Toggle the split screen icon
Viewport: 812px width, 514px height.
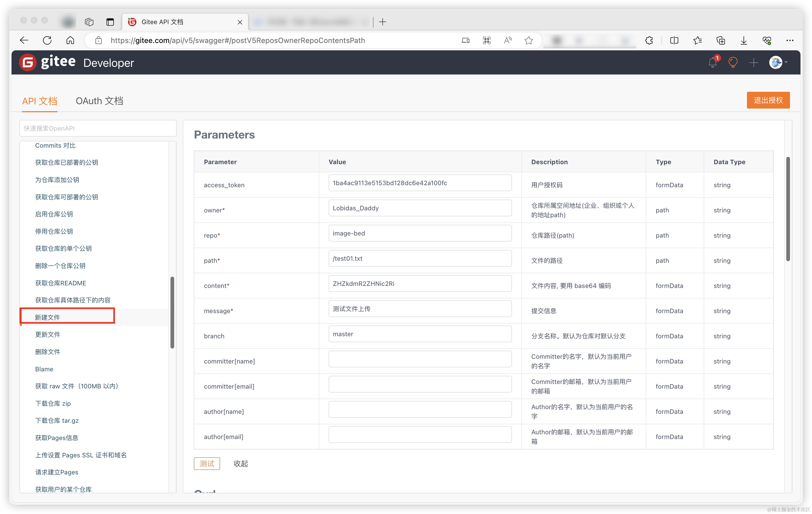tap(674, 41)
